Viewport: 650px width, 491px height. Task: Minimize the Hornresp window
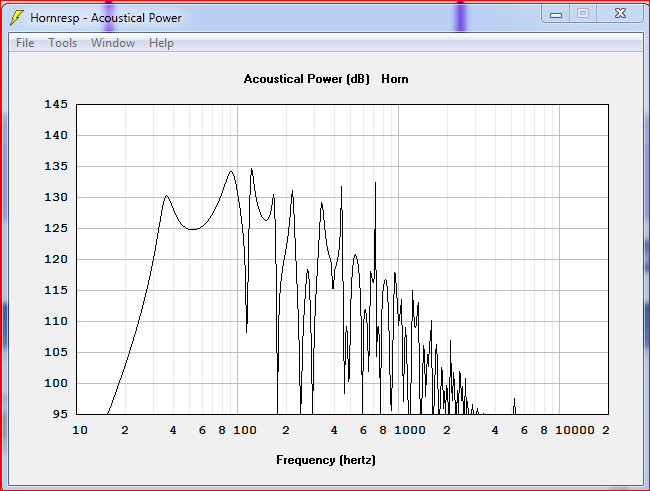point(556,15)
